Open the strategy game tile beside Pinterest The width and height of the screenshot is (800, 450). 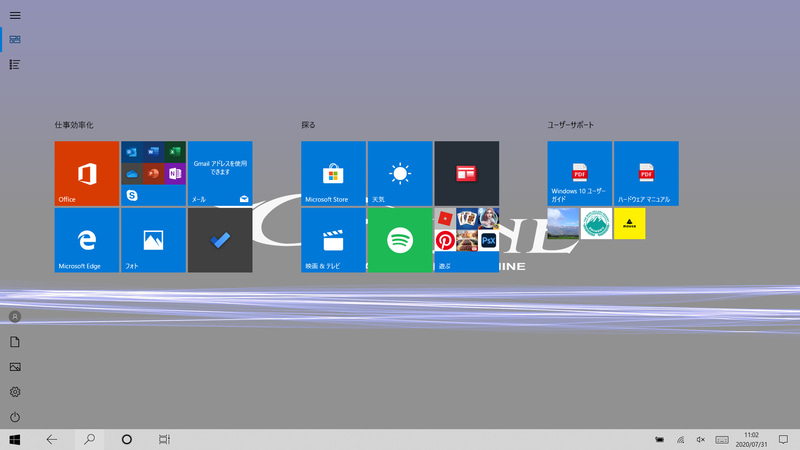467,240
